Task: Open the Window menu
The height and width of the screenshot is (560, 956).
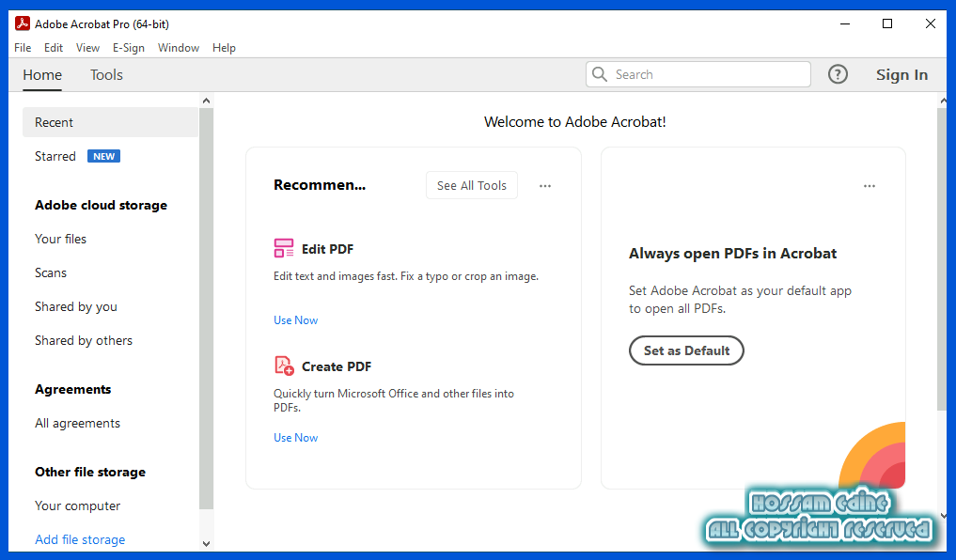Action: coord(178,48)
